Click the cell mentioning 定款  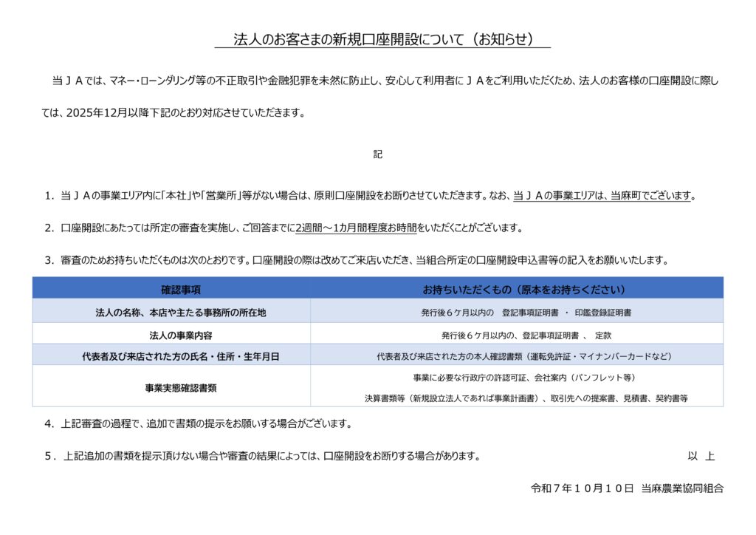517,335
